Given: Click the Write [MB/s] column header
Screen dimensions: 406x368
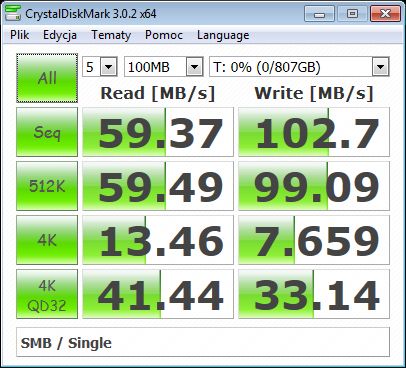Looking at the screenshot, I should pyautogui.click(x=314, y=93).
